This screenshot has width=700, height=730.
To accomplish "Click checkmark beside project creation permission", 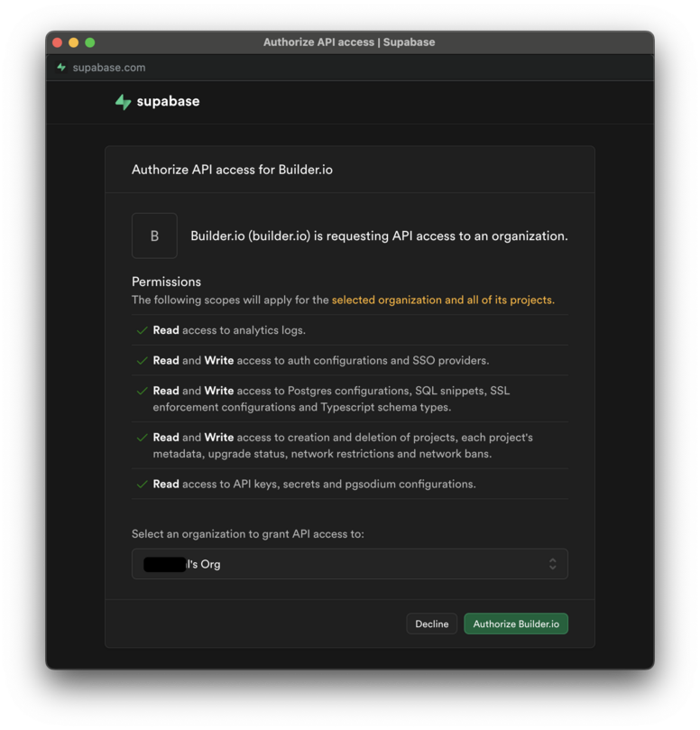I will pos(142,438).
